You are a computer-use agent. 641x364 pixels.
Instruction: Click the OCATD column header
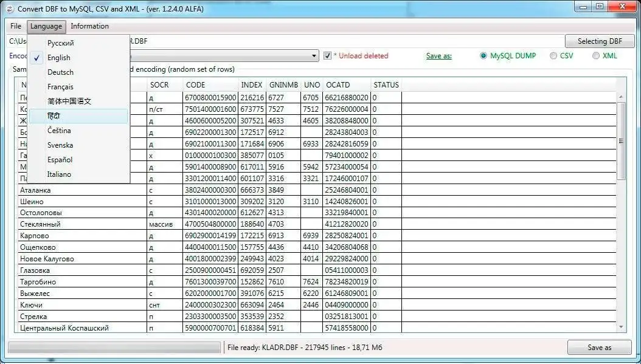click(347, 85)
